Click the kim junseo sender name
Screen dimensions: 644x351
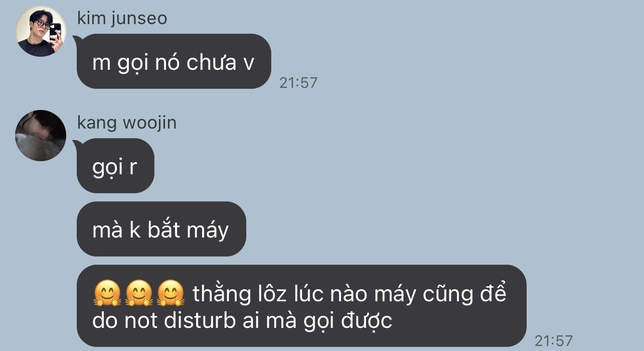click(x=122, y=19)
